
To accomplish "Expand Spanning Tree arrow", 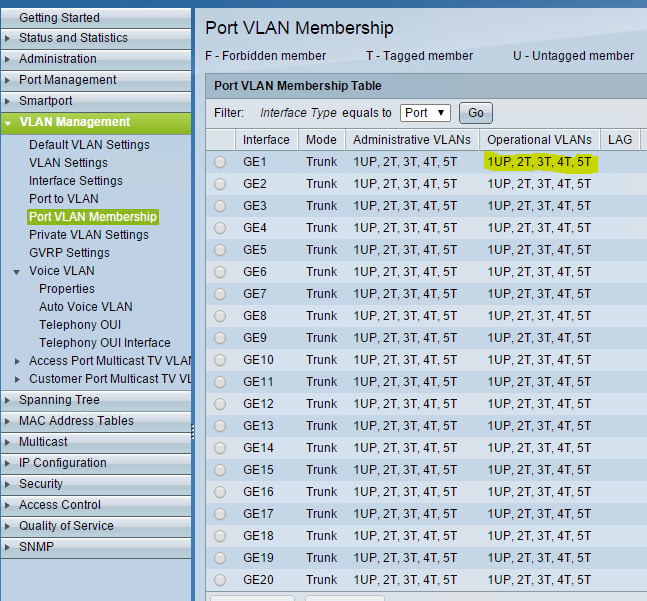I will 7,400.
